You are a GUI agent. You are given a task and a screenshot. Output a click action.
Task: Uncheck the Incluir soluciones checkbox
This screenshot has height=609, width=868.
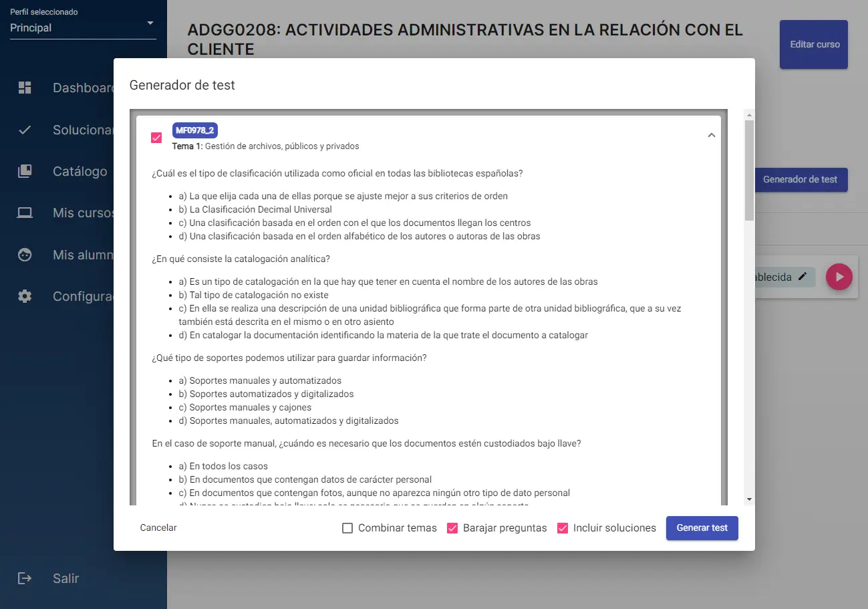click(x=563, y=528)
